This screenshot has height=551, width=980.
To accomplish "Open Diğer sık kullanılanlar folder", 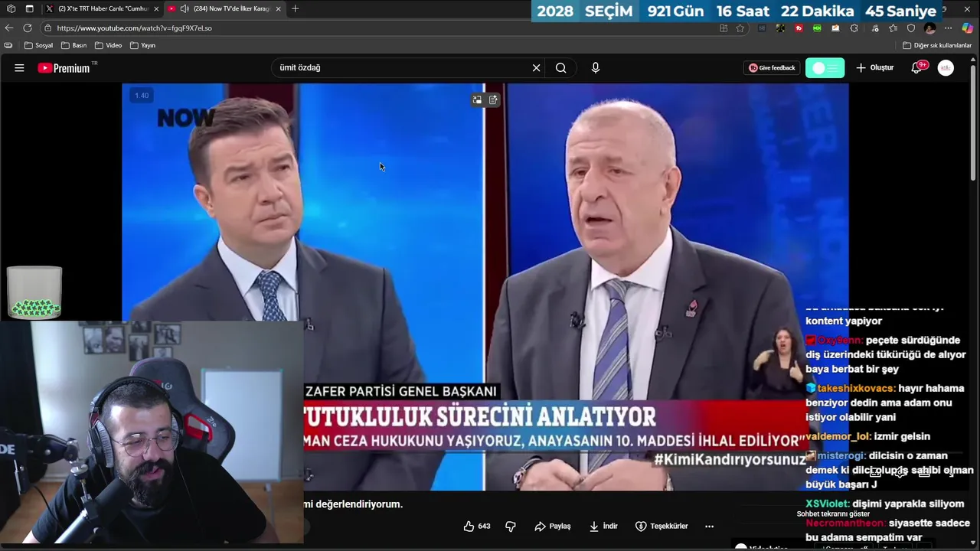I will pyautogui.click(x=937, y=45).
